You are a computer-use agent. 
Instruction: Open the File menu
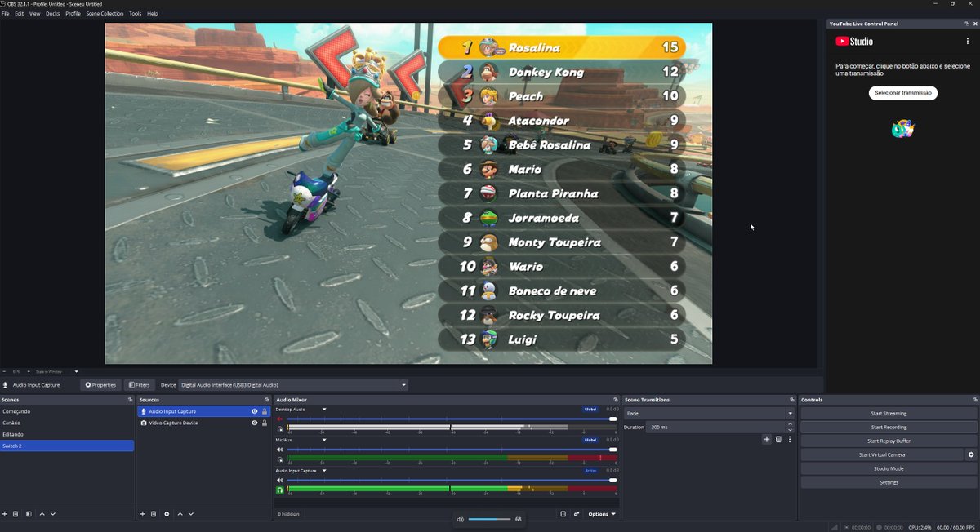point(6,14)
